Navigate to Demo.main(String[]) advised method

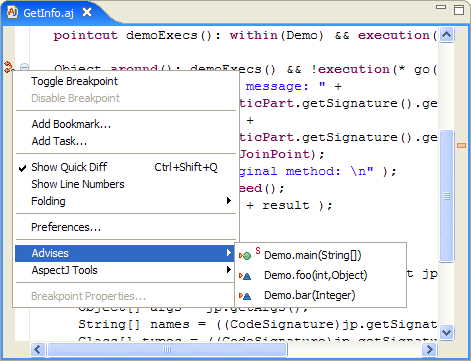coord(320,255)
